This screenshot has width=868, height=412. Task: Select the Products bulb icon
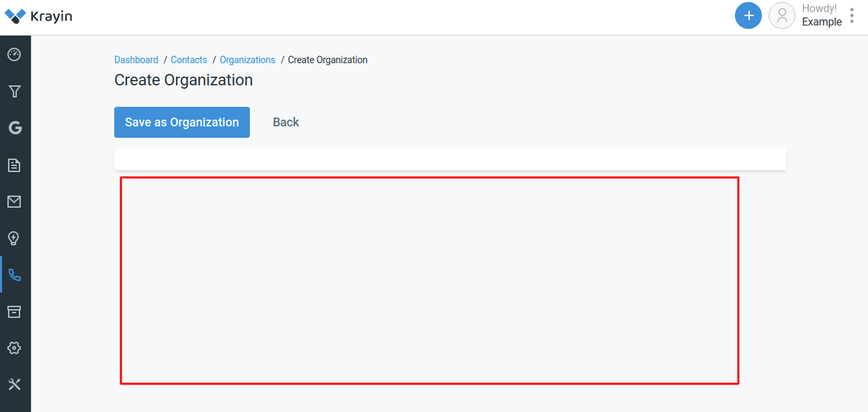pos(15,238)
